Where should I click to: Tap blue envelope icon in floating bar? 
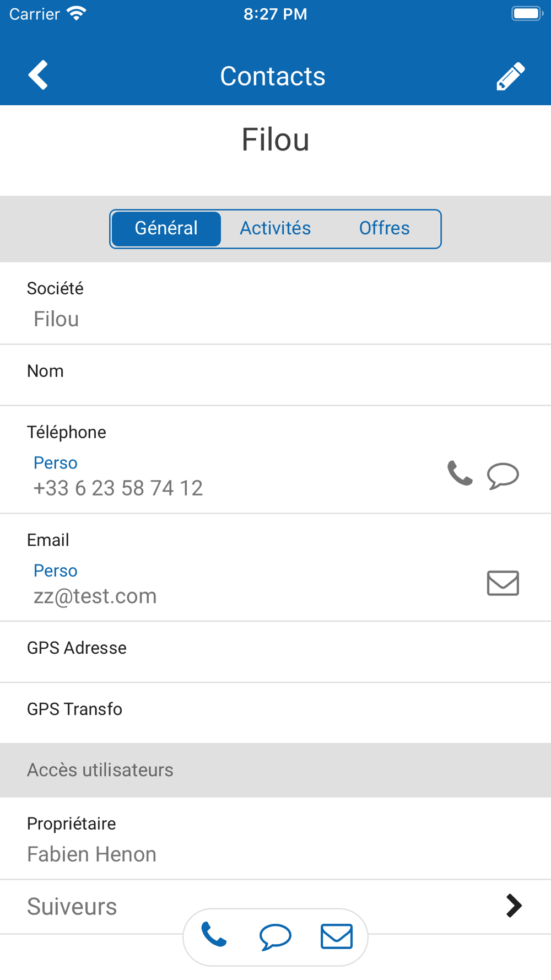tap(337, 936)
